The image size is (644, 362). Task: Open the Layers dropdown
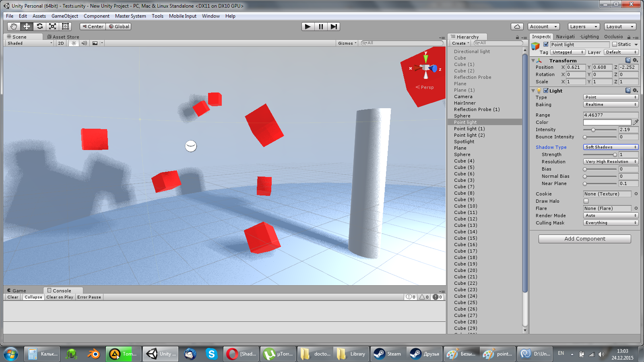point(584,27)
